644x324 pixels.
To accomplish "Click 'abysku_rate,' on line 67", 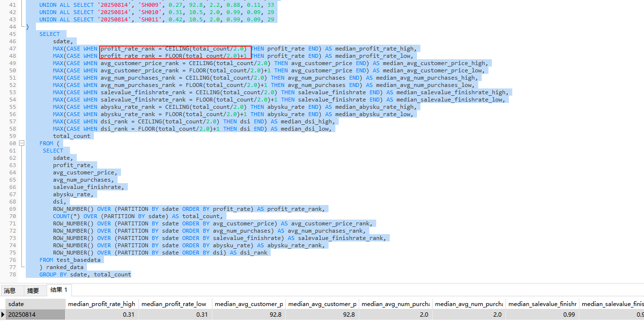I will tap(73, 194).
